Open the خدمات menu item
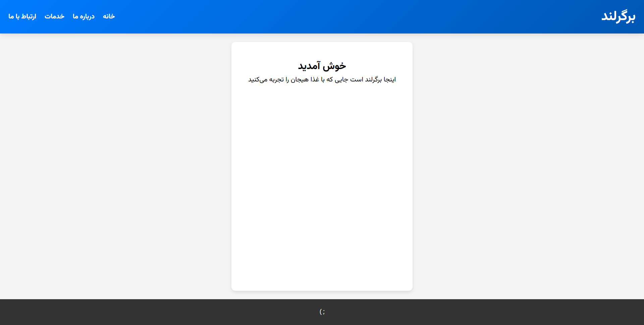The width and height of the screenshot is (644, 325). click(x=54, y=16)
